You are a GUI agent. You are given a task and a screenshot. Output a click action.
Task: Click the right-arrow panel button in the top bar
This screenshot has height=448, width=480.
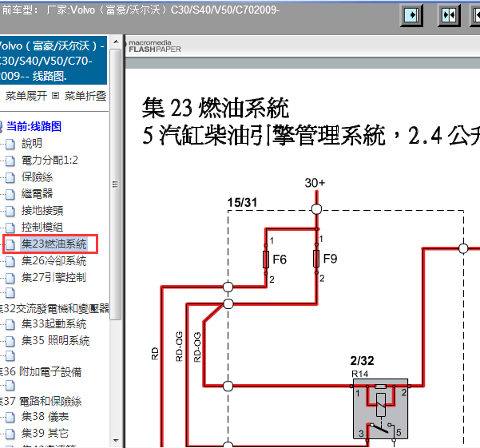pos(412,15)
